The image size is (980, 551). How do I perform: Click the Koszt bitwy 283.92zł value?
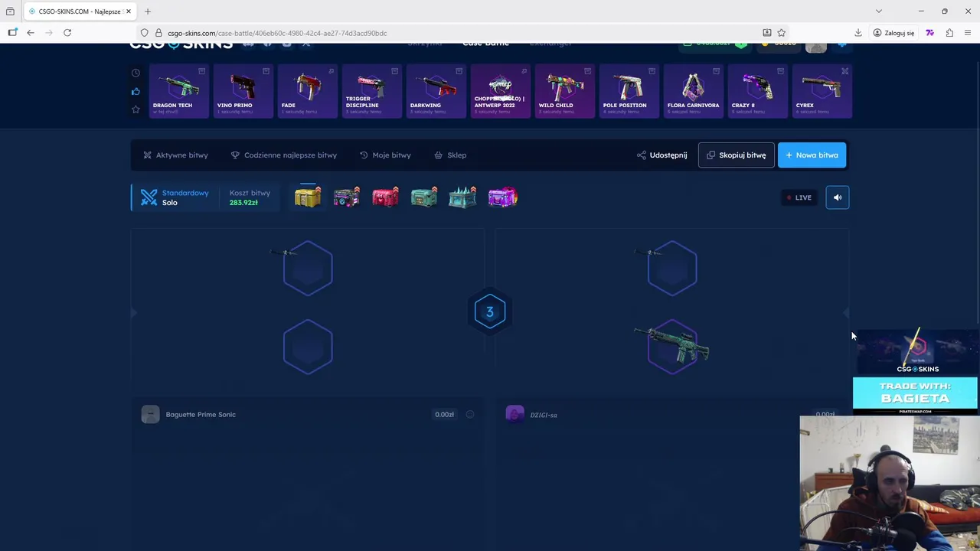243,203
